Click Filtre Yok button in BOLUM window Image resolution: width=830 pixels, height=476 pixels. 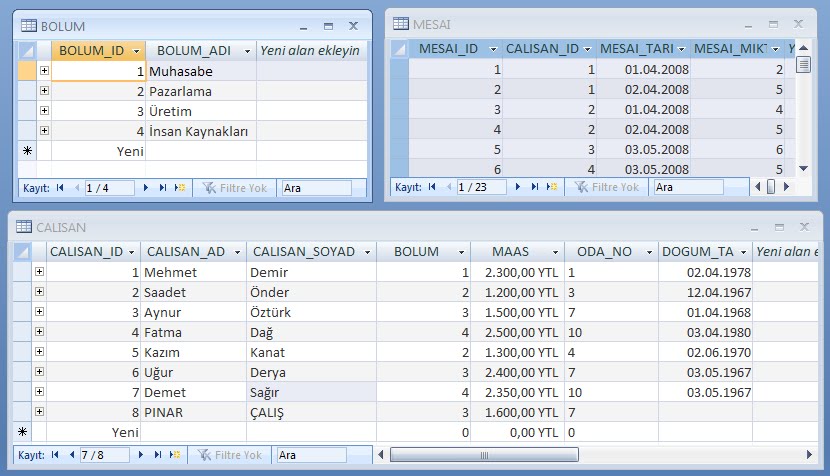click(235, 188)
